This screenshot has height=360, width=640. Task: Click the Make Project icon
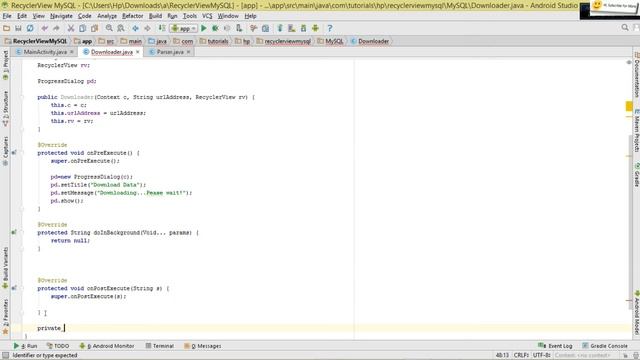tap(162, 28)
